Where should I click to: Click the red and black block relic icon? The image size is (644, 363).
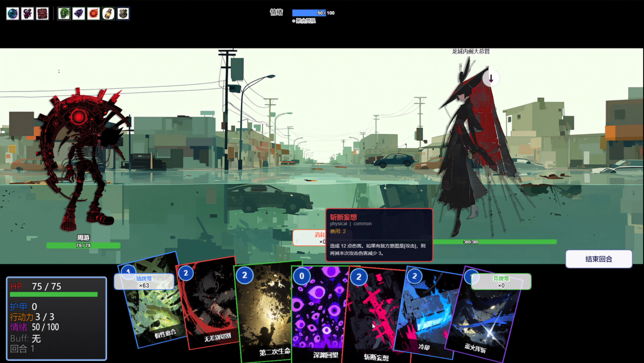42,14
